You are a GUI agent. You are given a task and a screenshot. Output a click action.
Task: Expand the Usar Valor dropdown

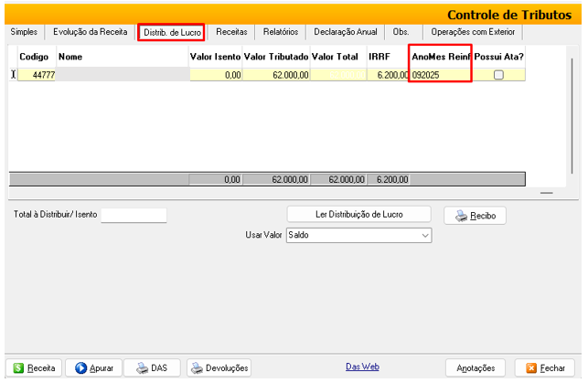point(425,235)
